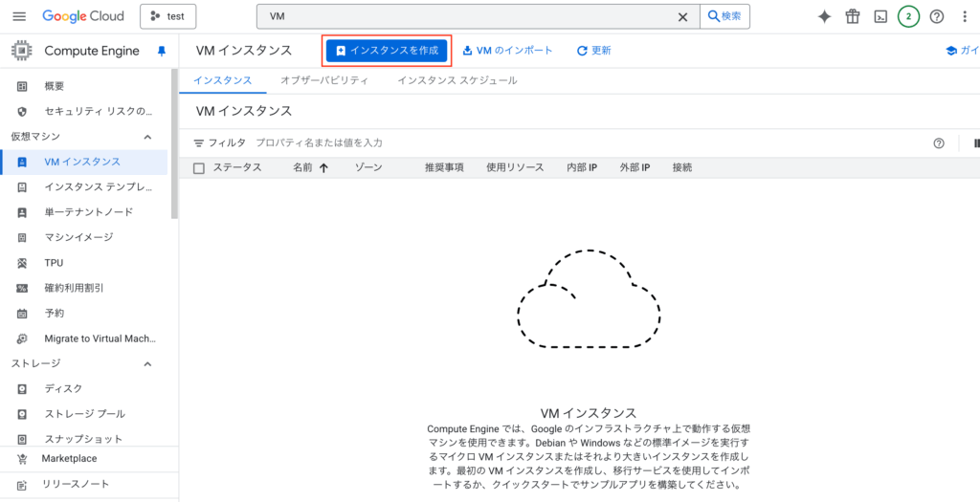Open the test project selector
980x502 pixels.
coord(168,17)
